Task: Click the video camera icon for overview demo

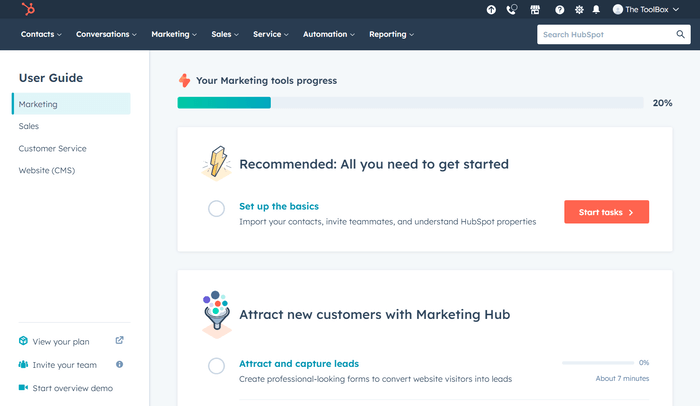Action: click(23, 388)
